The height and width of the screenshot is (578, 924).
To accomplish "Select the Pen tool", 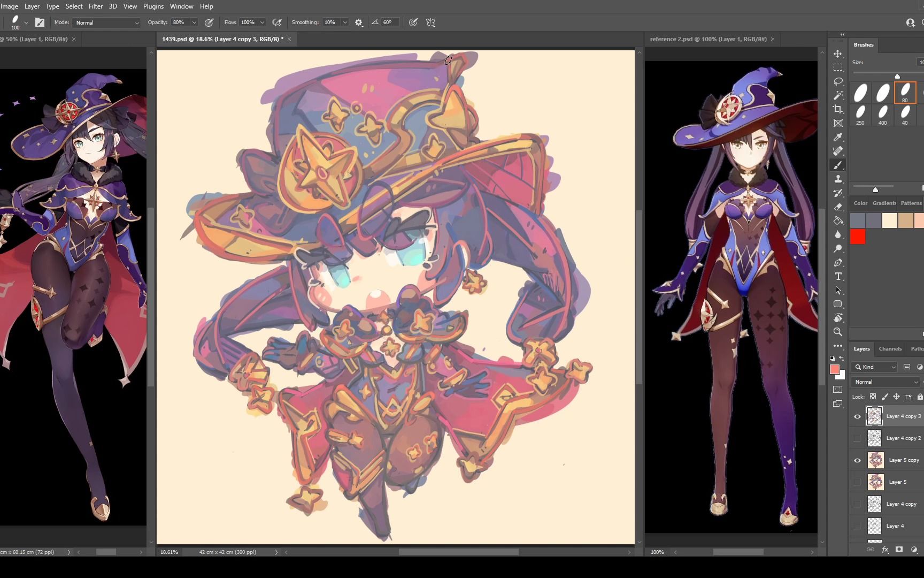I will click(x=838, y=262).
